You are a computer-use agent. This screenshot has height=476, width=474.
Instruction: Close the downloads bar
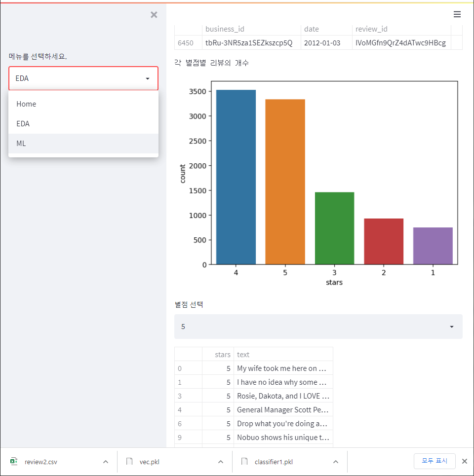(465, 461)
